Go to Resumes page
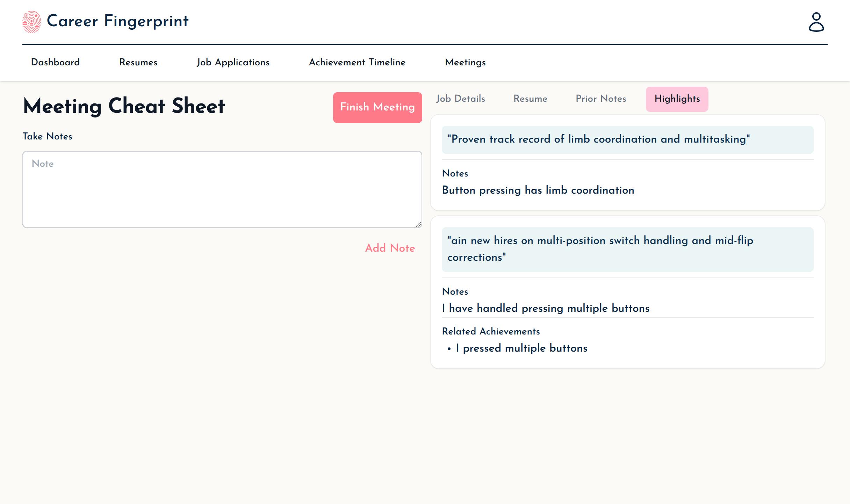850x504 pixels. pos(138,62)
